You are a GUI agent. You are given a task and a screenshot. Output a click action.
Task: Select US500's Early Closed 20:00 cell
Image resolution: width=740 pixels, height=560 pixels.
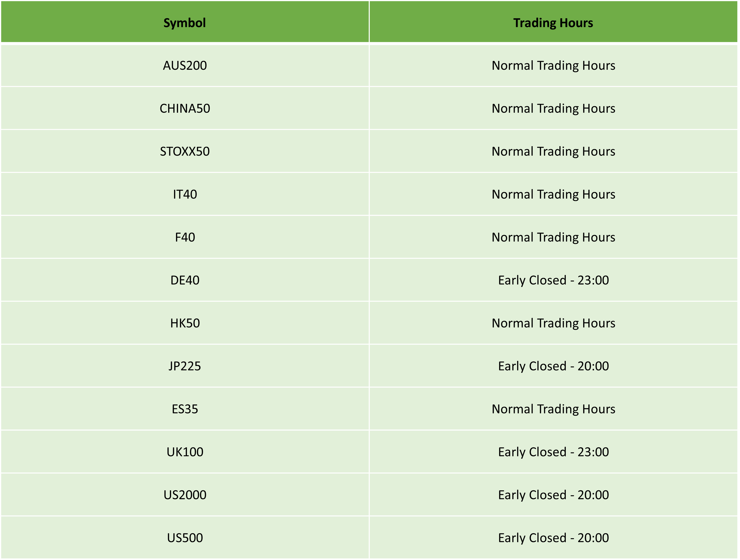pyautogui.click(x=553, y=538)
